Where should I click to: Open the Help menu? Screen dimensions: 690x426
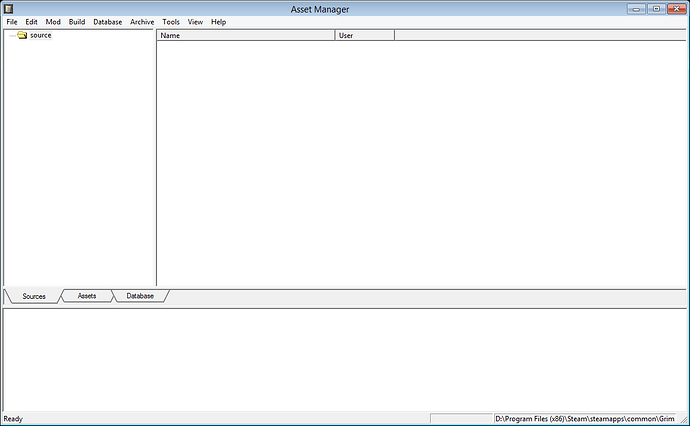point(218,22)
